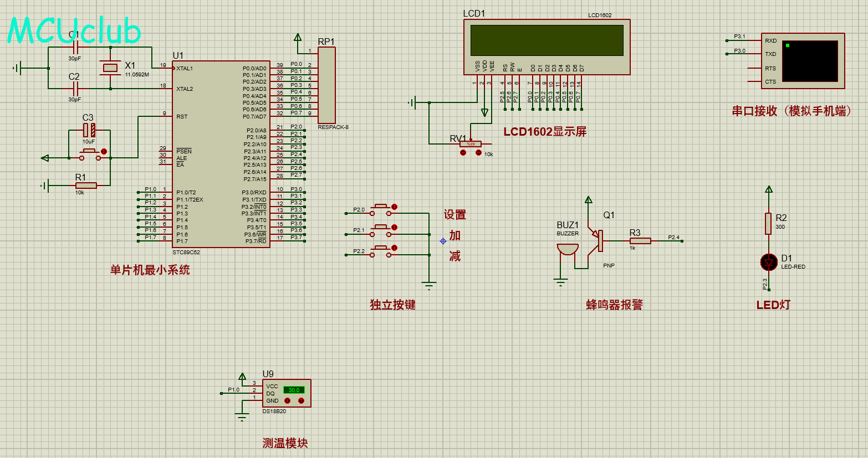Click the virtual terminal black screen
This screenshot has width=868, height=458.
coord(810,61)
